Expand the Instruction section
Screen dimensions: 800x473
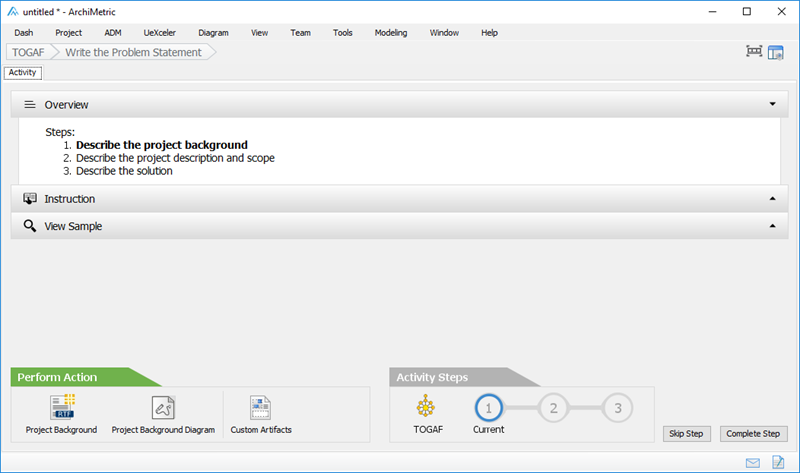click(772, 199)
